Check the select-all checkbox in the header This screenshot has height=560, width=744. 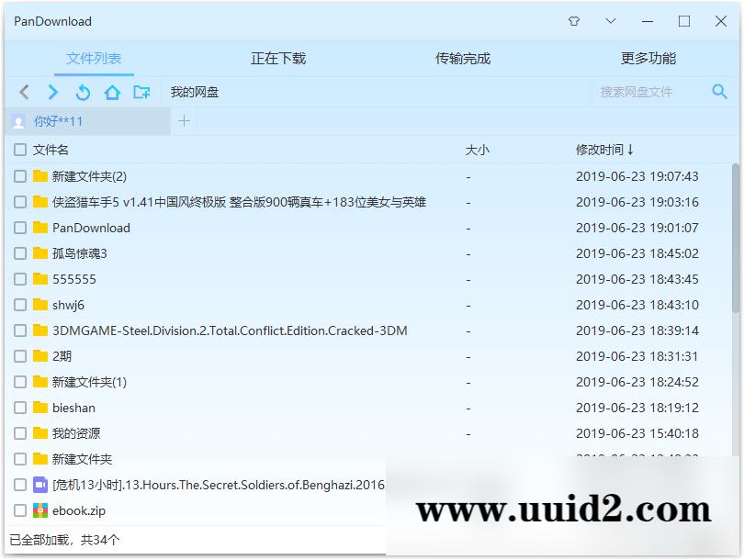20,150
